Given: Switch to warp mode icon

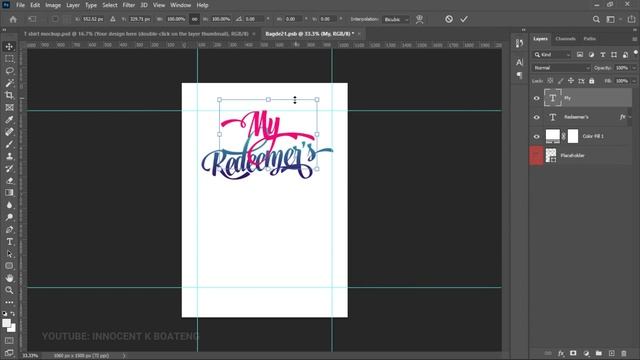Looking at the screenshot, I should (x=419, y=19).
